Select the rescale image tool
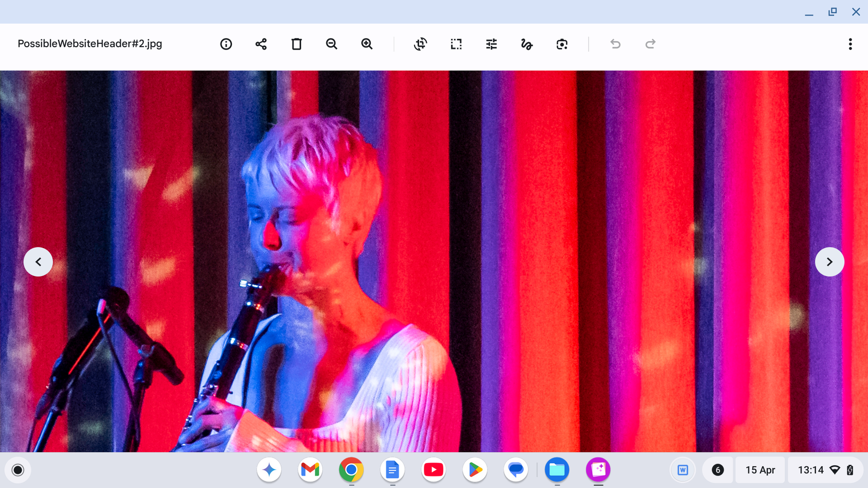 point(456,44)
